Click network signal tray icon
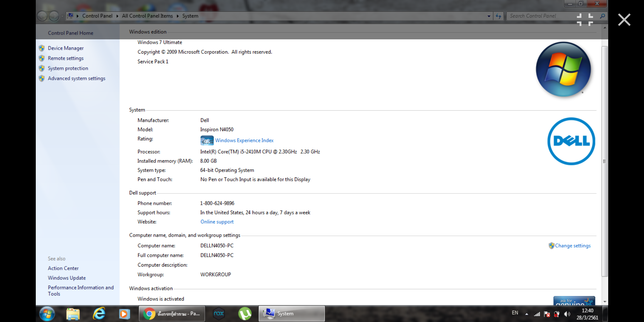 pos(537,314)
